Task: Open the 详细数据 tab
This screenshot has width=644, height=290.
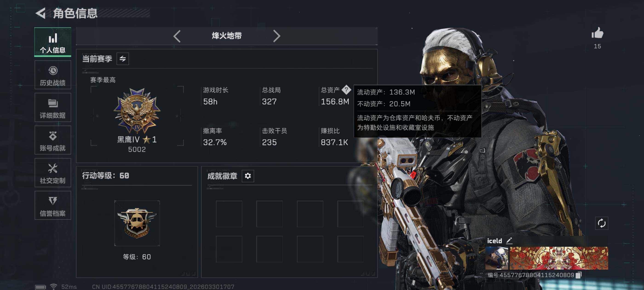Action: pos(53,107)
